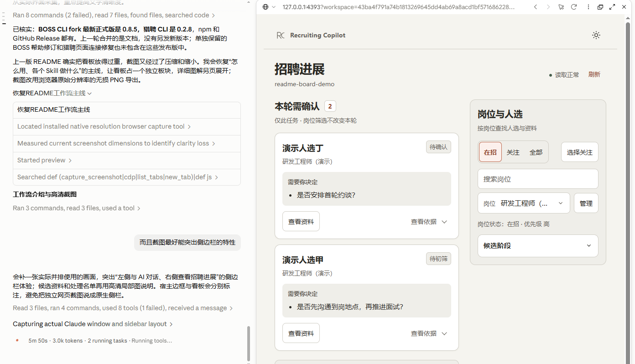Expand the preview pane to full size
The height and width of the screenshot is (364, 635).
[612, 7]
